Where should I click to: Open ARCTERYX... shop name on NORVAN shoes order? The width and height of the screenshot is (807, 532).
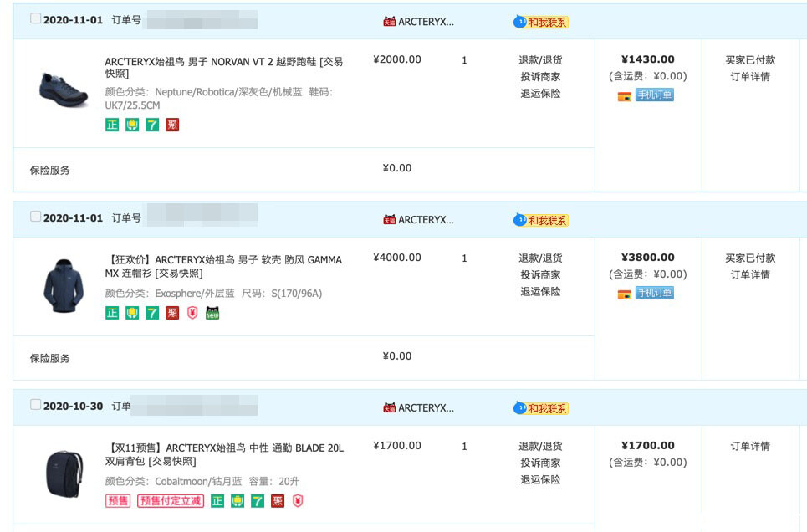click(x=426, y=22)
